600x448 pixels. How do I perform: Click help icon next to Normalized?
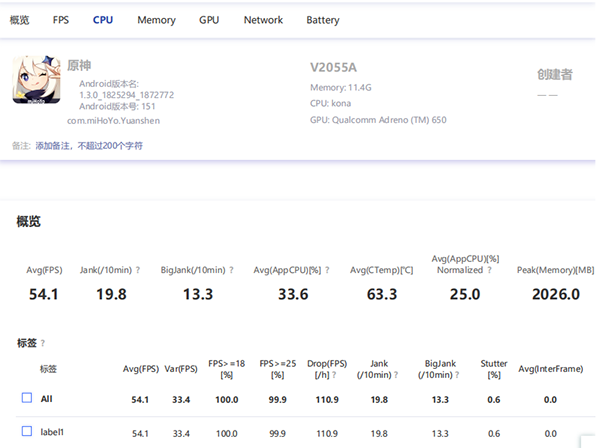click(x=489, y=270)
